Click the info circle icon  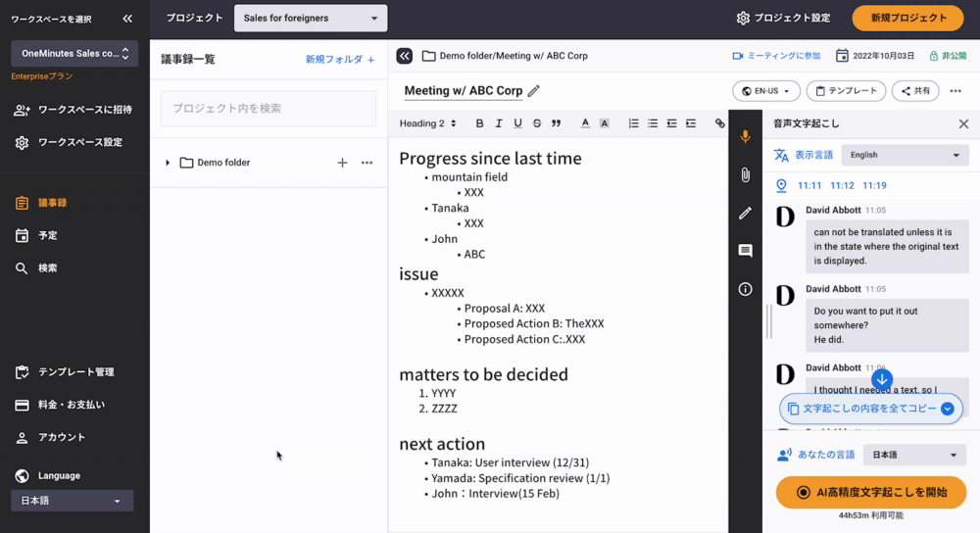745,289
